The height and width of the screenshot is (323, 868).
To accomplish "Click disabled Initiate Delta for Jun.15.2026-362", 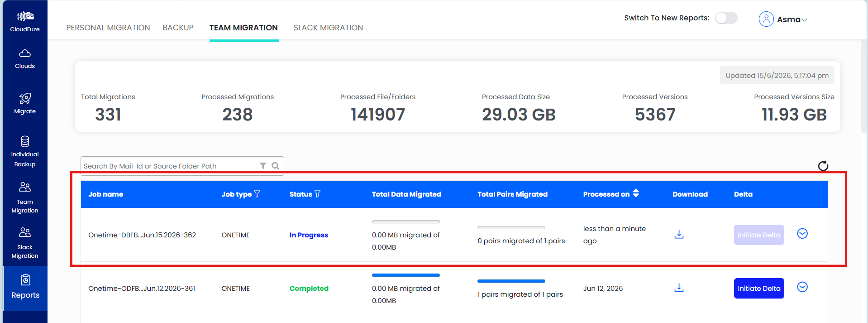I will coord(759,235).
